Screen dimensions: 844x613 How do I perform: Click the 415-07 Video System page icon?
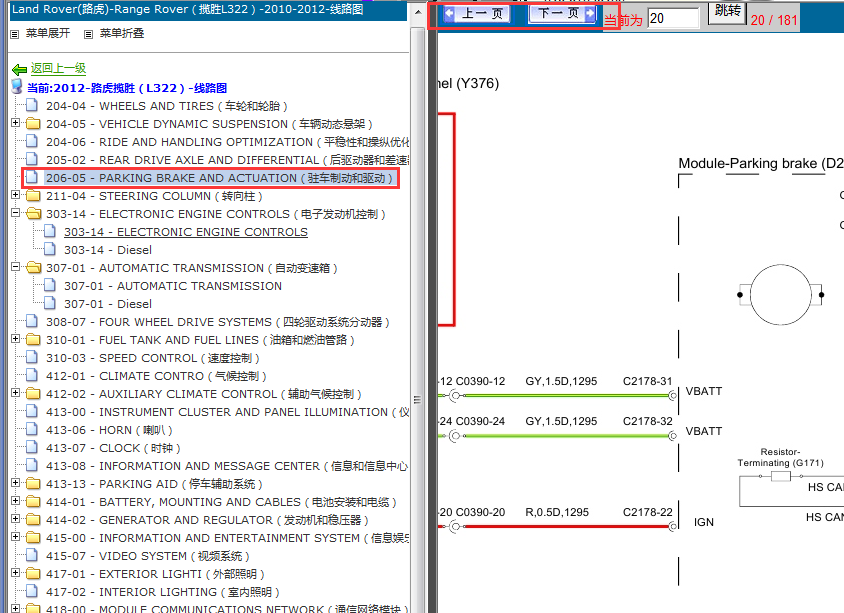(32, 554)
